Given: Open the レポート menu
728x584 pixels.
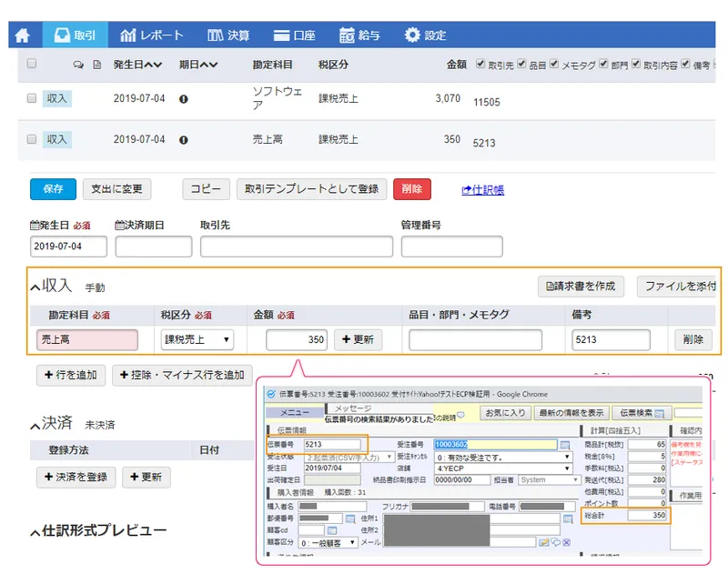Looking at the screenshot, I should pyautogui.click(x=152, y=35).
